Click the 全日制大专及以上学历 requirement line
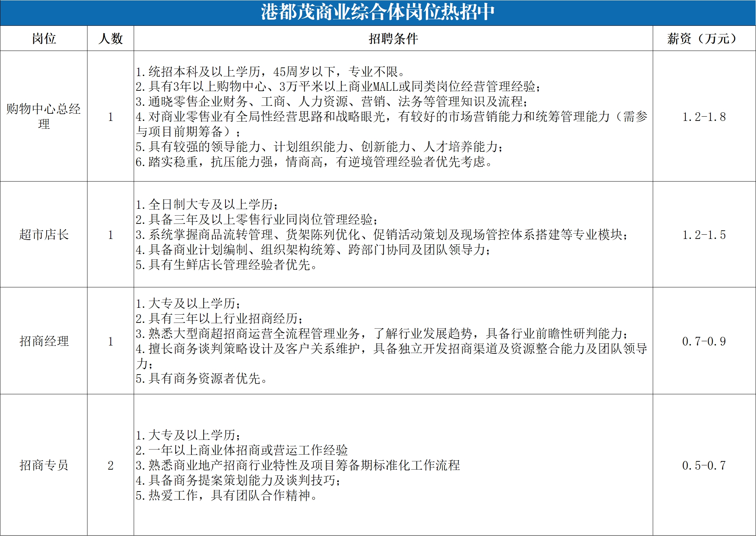Image resolution: width=756 pixels, height=536 pixels. 207,204
